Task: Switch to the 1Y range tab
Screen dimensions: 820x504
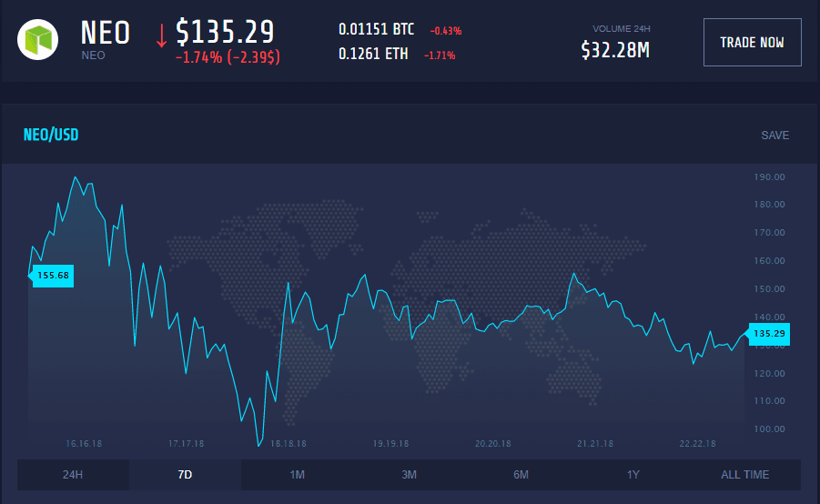Action: coord(633,475)
